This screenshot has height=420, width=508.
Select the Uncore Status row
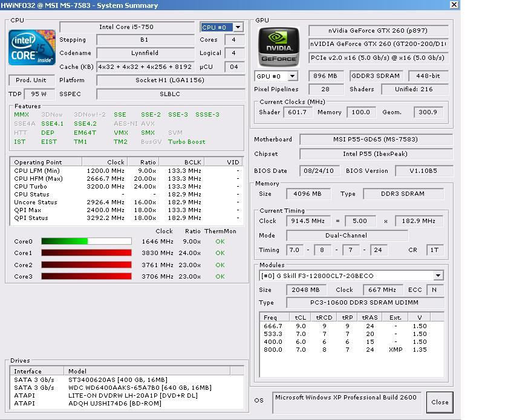[x=126, y=202]
